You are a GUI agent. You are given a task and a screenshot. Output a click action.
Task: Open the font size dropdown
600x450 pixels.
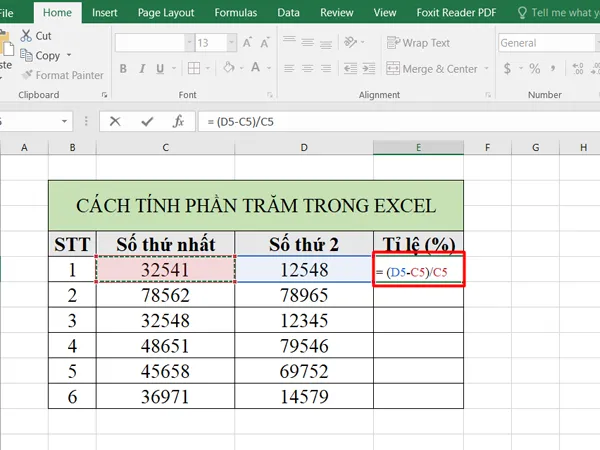[232, 44]
